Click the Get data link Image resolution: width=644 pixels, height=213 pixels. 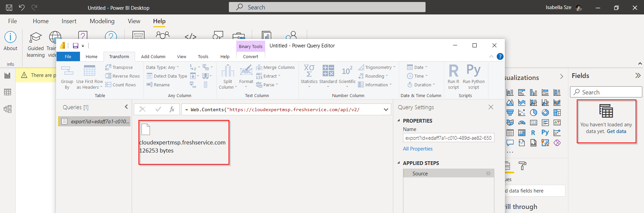pyautogui.click(x=616, y=131)
